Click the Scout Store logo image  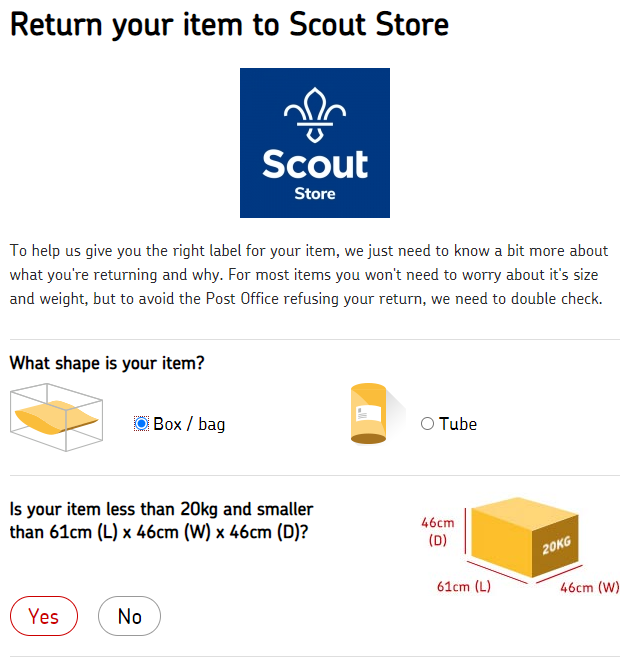pyautogui.click(x=315, y=143)
